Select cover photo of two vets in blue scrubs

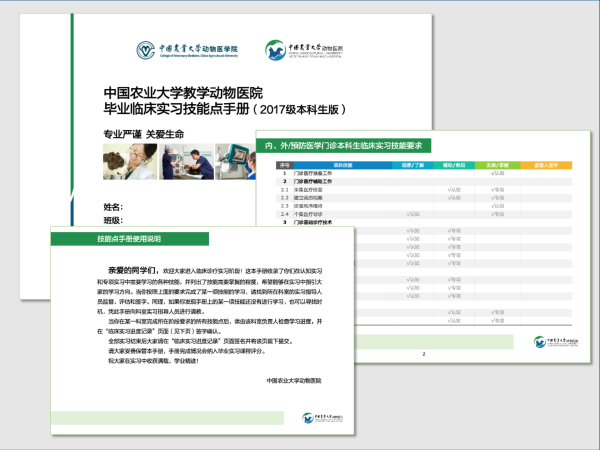point(186,161)
